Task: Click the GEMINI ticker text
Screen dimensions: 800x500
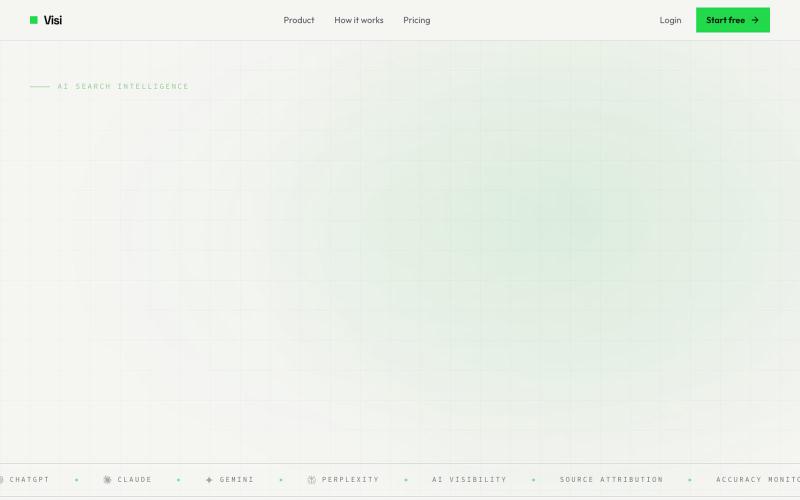Action: [x=237, y=480]
